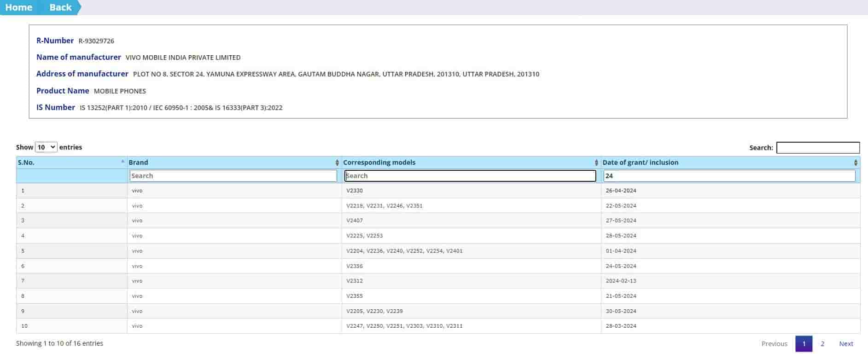Sort by Brand column sort icon
This screenshot has height=359, width=868.
pyautogui.click(x=337, y=162)
